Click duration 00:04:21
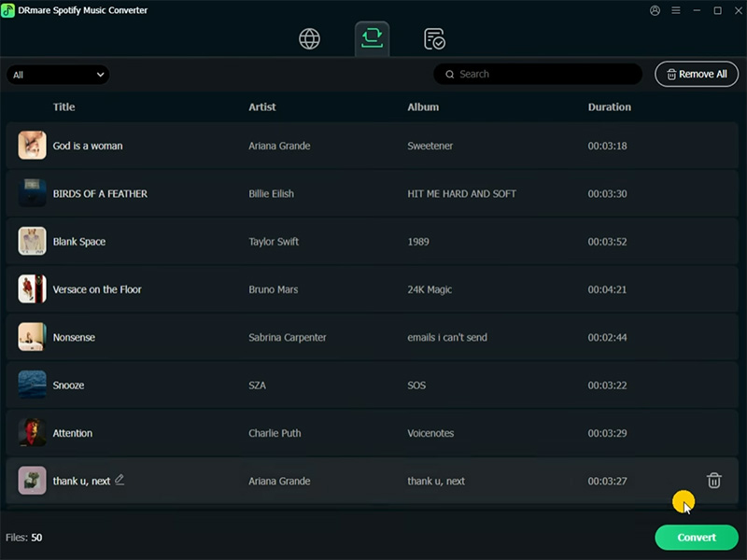747x560 pixels. [608, 289]
